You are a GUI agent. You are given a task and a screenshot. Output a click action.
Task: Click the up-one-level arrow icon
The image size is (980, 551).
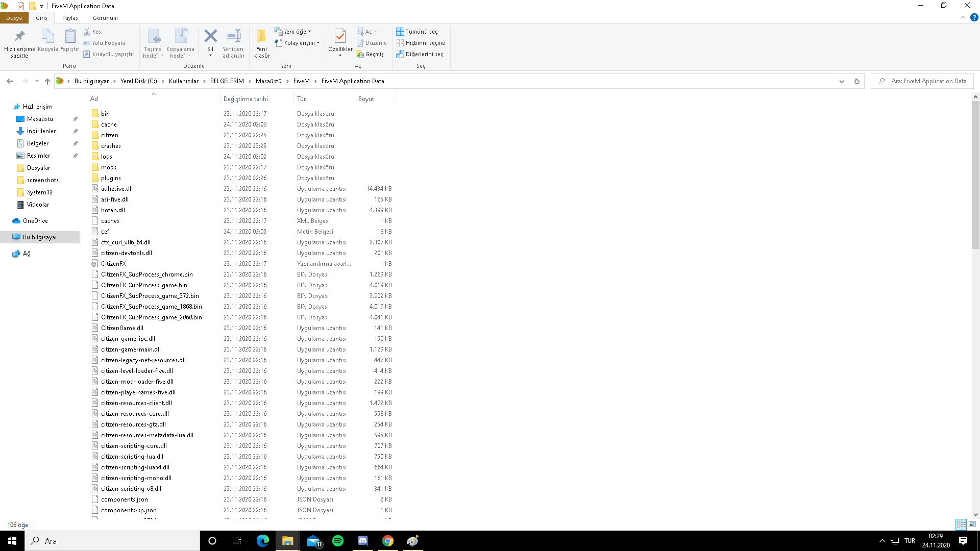tap(47, 81)
